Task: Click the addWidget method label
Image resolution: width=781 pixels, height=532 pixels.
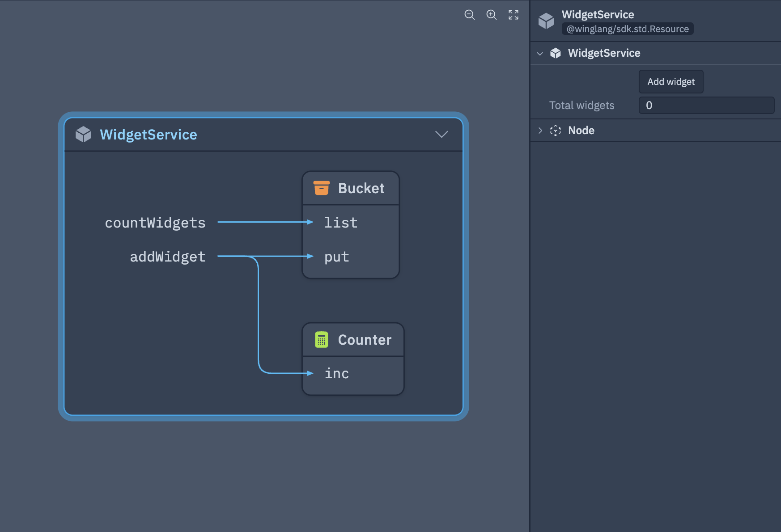Action: click(x=167, y=257)
